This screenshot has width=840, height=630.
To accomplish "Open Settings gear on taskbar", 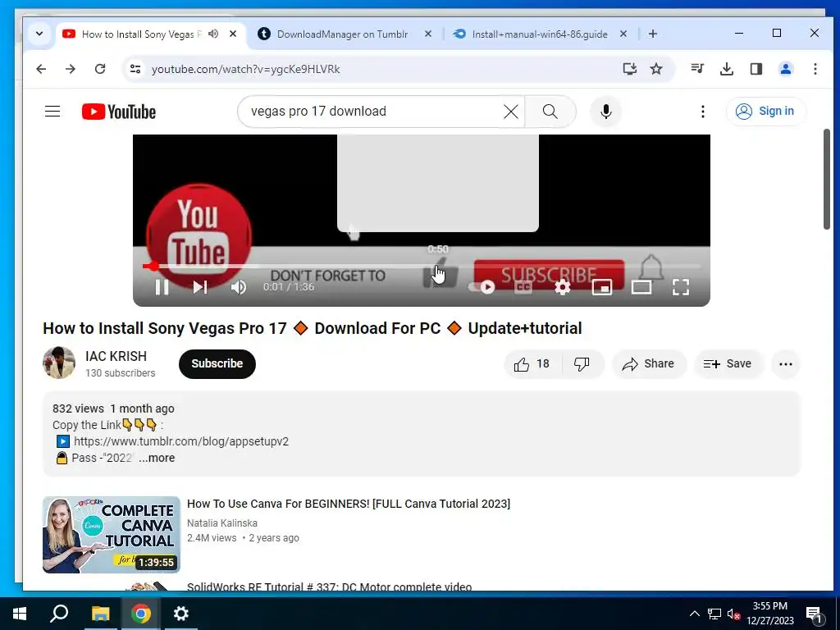I will [x=181, y=614].
